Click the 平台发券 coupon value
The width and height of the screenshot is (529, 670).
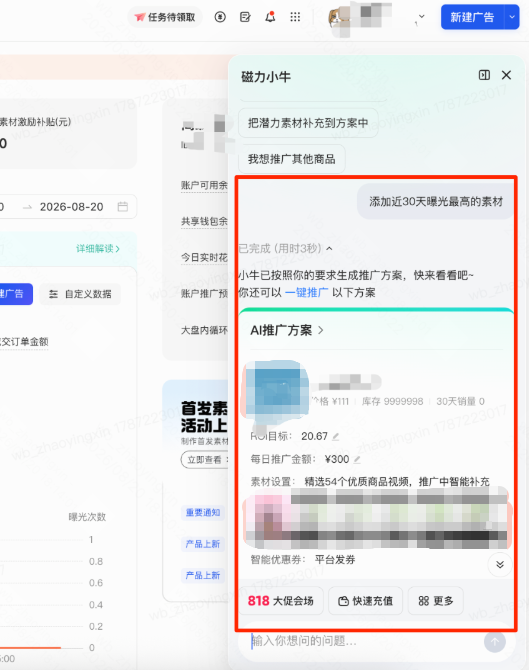pos(335,560)
